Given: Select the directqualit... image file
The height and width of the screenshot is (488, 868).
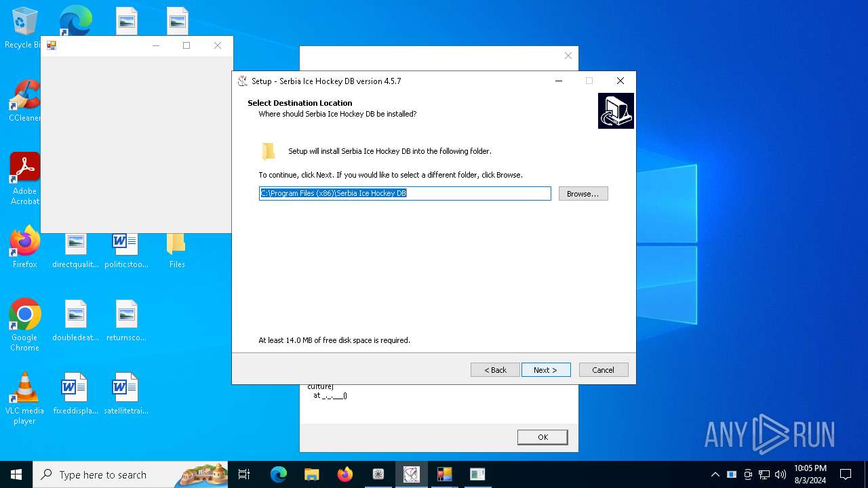Looking at the screenshot, I should tap(75, 249).
